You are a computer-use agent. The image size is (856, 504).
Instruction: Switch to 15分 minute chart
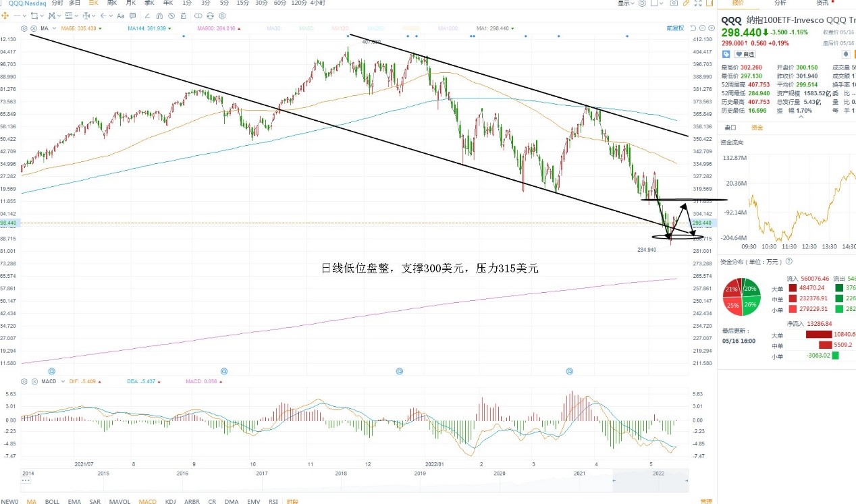pyautogui.click(x=243, y=3)
